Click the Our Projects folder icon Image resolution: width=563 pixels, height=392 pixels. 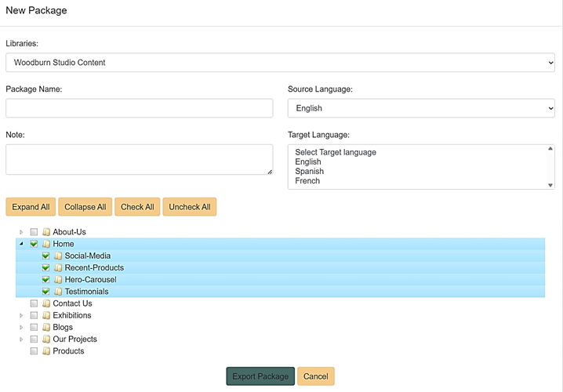[46, 339]
